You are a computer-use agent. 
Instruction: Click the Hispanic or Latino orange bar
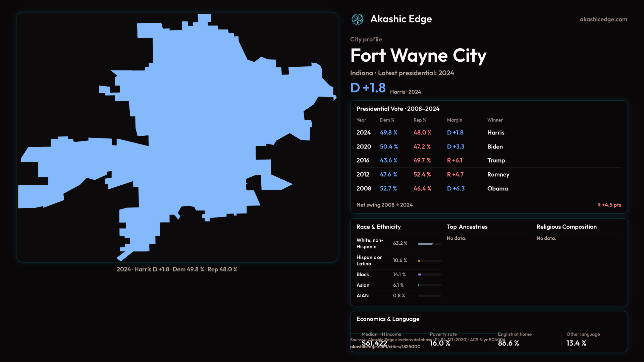[419, 261]
